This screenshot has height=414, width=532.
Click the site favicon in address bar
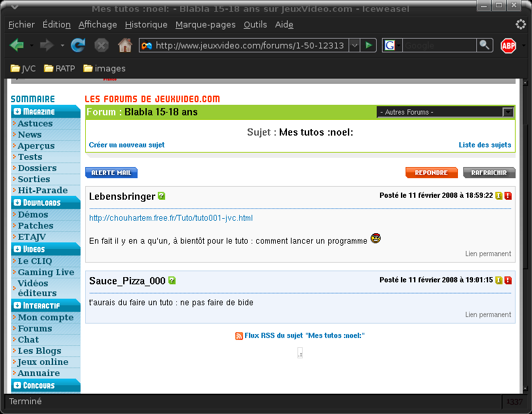[147, 45]
